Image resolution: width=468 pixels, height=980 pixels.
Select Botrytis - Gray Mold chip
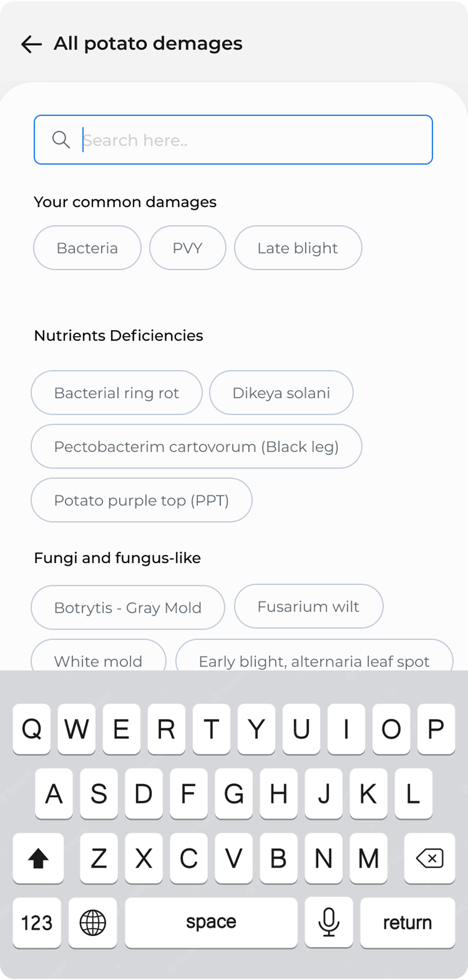(128, 607)
